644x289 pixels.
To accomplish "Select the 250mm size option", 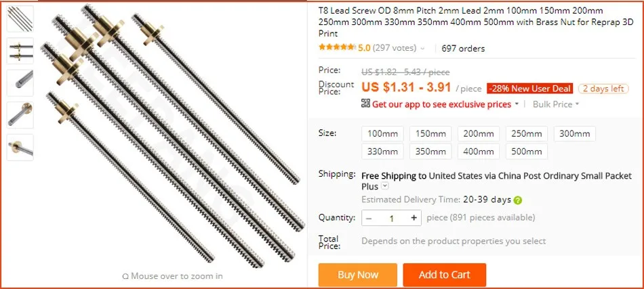I will point(527,134).
